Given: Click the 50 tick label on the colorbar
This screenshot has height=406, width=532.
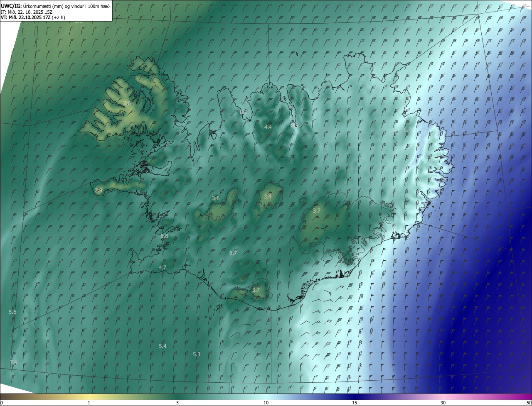Looking at the screenshot, I should pos(529,403).
